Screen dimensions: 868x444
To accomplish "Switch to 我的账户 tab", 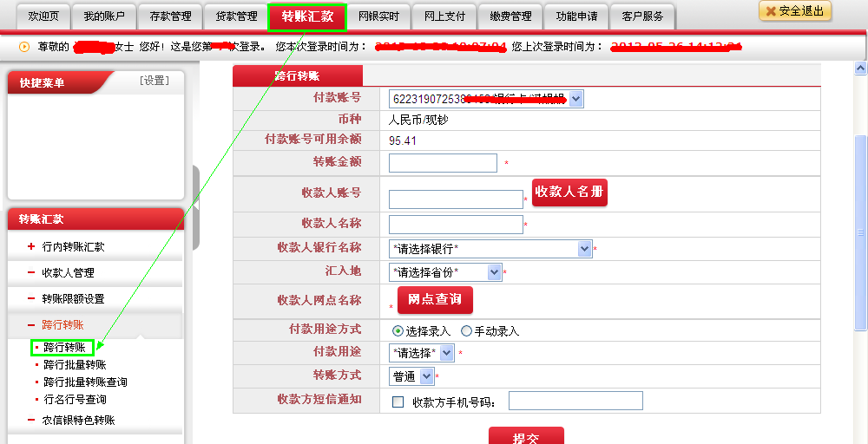I will (104, 16).
